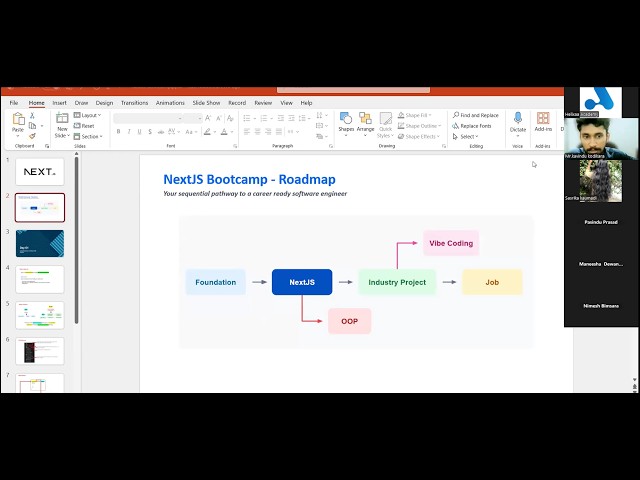Toggle Bold formatting

coord(118,131)
